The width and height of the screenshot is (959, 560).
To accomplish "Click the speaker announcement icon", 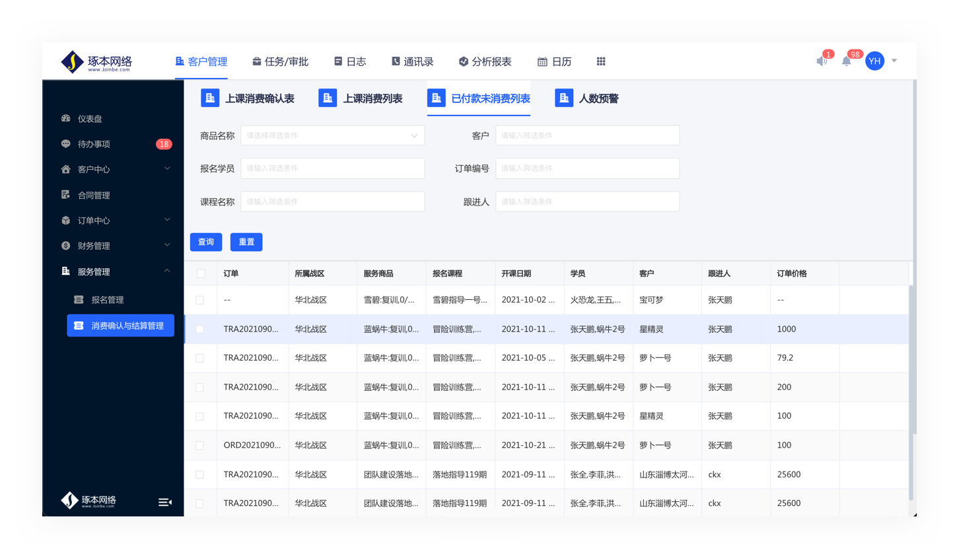I will click(821, 61).
